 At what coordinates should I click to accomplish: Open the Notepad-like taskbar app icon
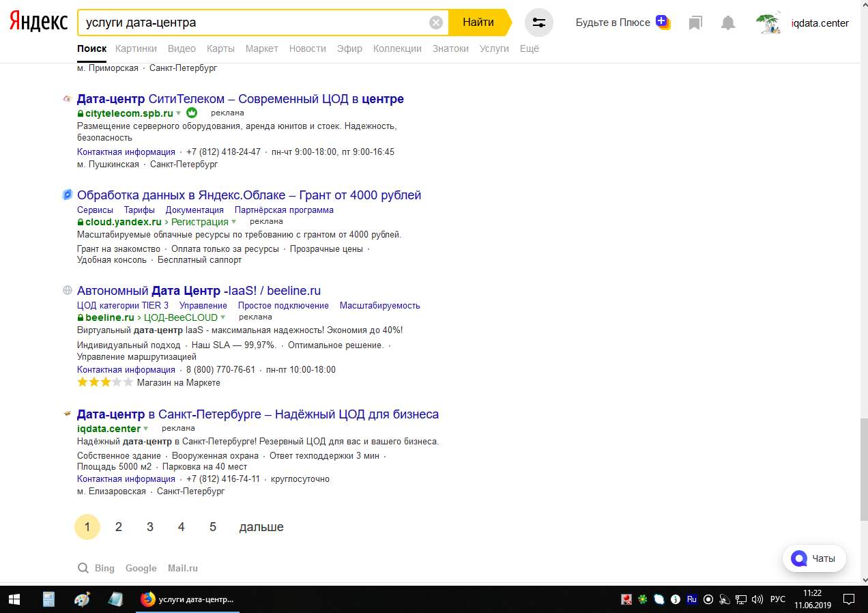(115, 599)
